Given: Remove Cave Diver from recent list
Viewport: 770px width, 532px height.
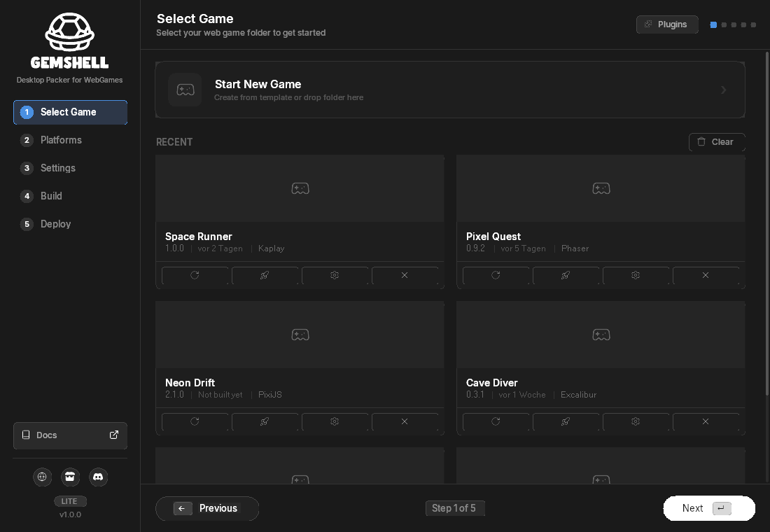Looking at the screenshot, I should (706, 421).
